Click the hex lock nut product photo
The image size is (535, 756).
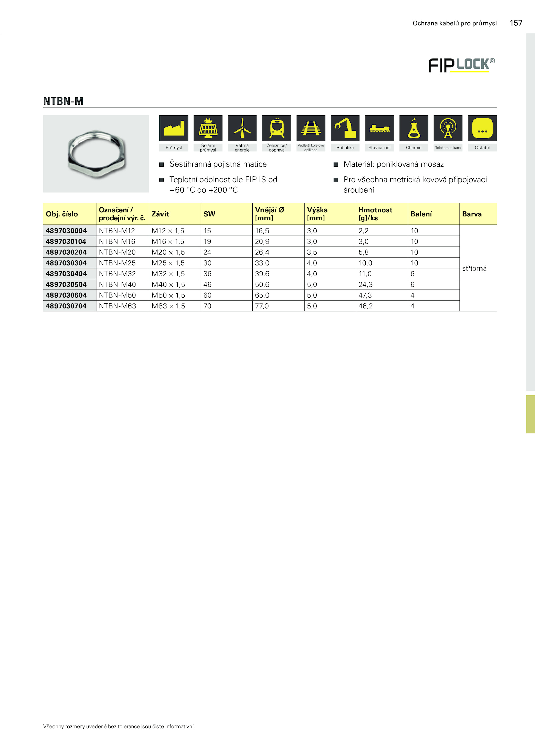(x=96, y=154)
